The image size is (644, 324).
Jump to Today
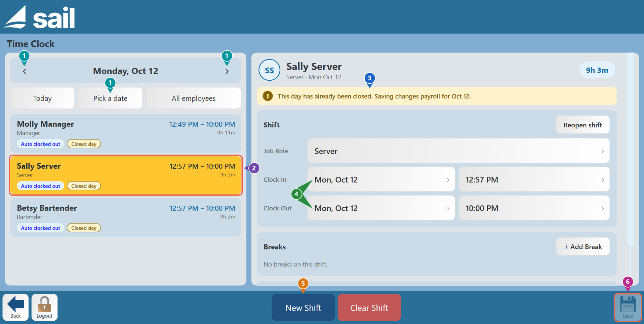click(42, 98)
